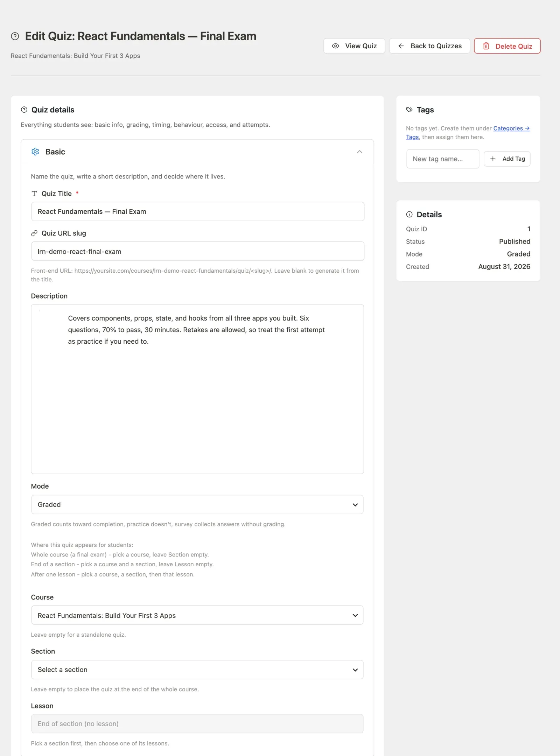Click the Graded value in Details panel
Image resolution: width=560 pixels, height=756 pixels.
(519, 254)
